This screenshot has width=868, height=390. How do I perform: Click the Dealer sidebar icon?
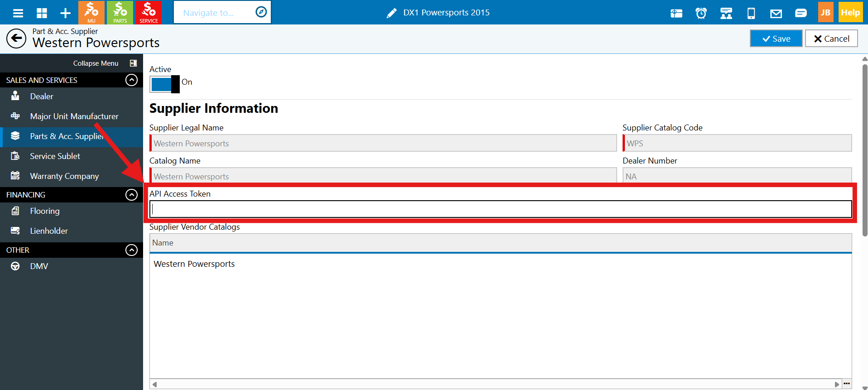(15, 96)
